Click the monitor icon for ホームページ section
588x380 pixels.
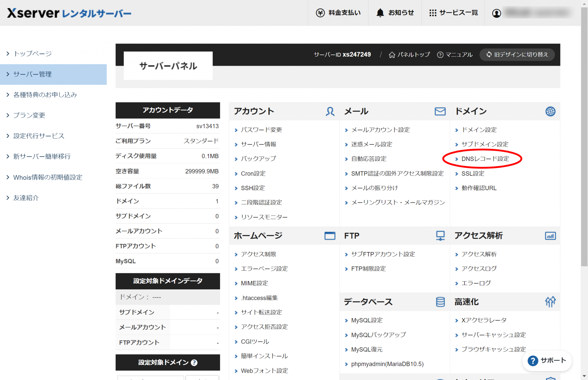click(x=330, y=235)
